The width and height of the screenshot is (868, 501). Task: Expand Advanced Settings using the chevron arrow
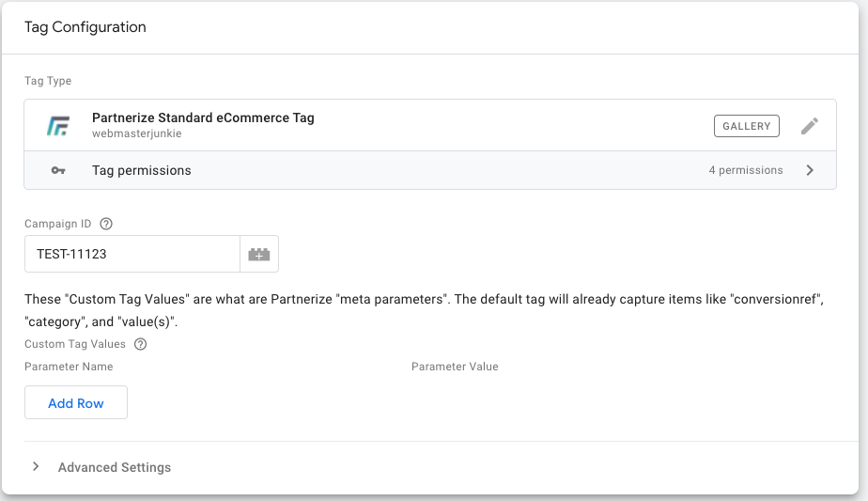point(36,467)
